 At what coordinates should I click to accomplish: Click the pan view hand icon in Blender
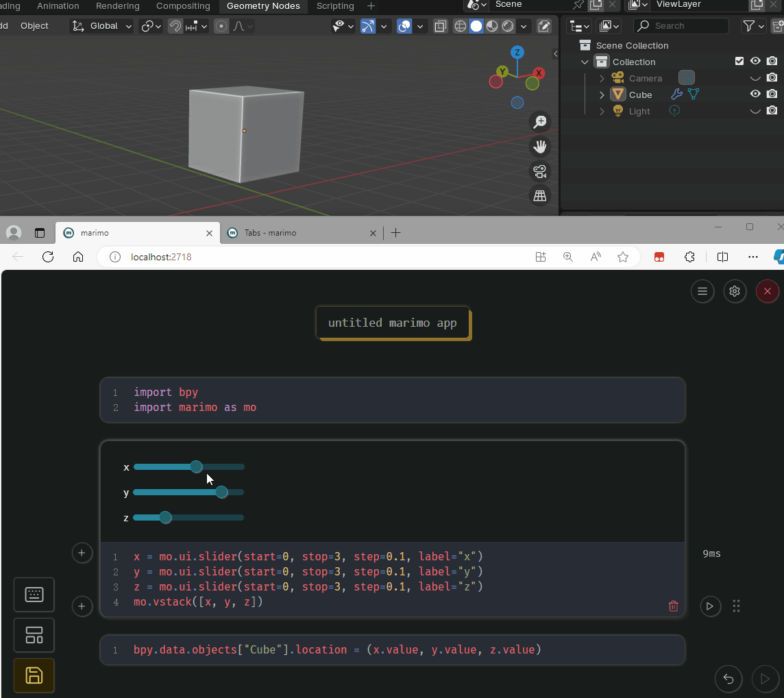(x=540, y=147)
